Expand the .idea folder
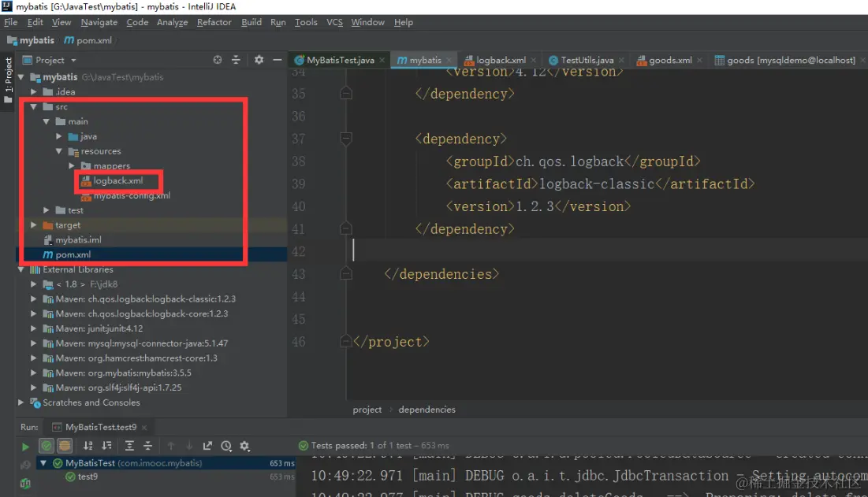This screenshot has width=868, height=497. [x=34, y=92]
